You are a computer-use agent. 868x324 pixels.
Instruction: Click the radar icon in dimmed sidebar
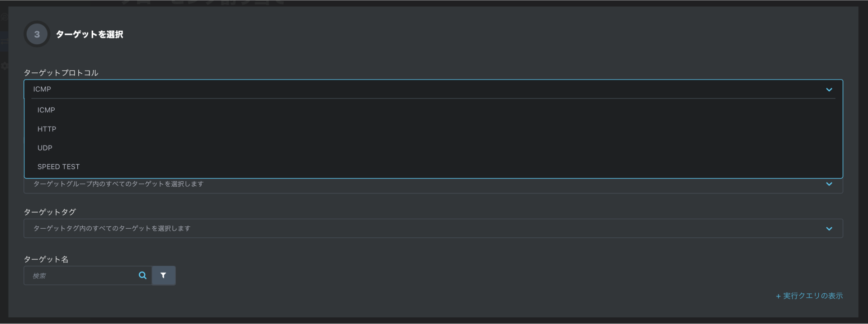[x=4, y=18]
